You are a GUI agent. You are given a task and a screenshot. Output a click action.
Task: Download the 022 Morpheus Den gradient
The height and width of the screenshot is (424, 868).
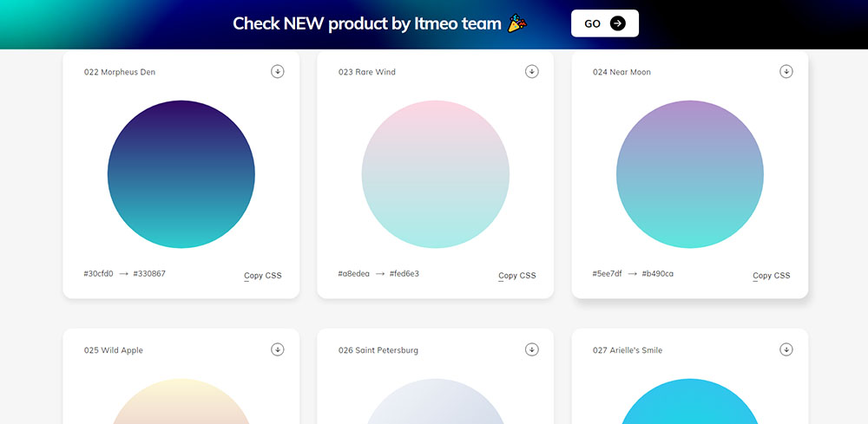[278, 71]
